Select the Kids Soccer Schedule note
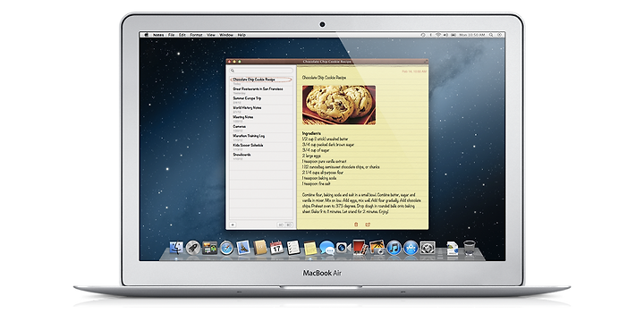This screenshot has height=330, width=644. click(x=261, y=147)
